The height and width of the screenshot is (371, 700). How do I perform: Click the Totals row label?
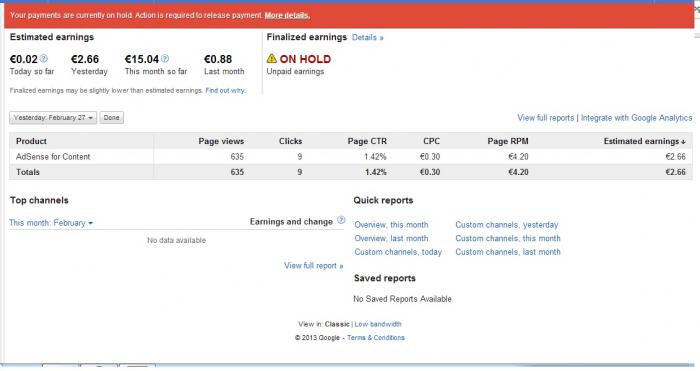[28, 172]
